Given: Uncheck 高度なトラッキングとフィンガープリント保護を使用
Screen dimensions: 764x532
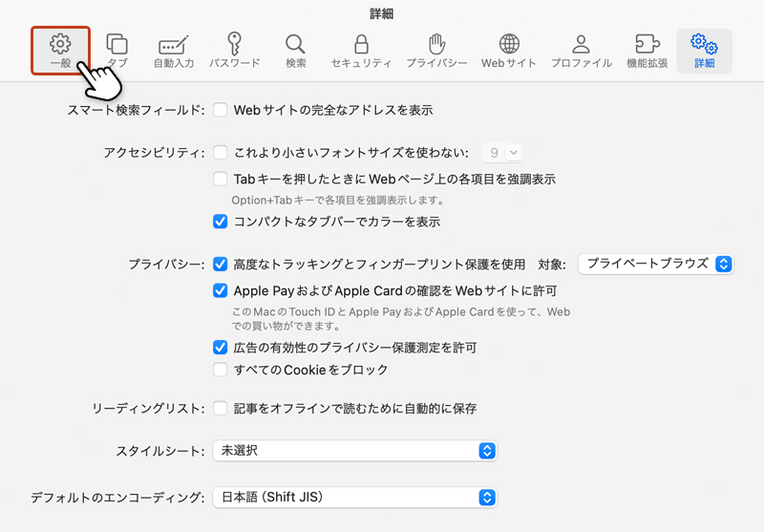Looking at the screenshot, I should click(221, 264).
